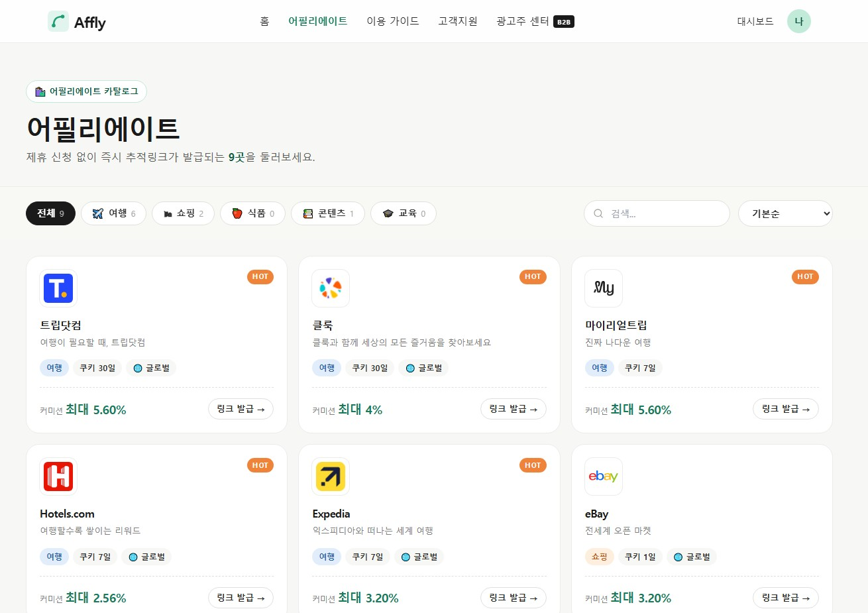Click the Hotels.com card title

(x=67, y=514)
